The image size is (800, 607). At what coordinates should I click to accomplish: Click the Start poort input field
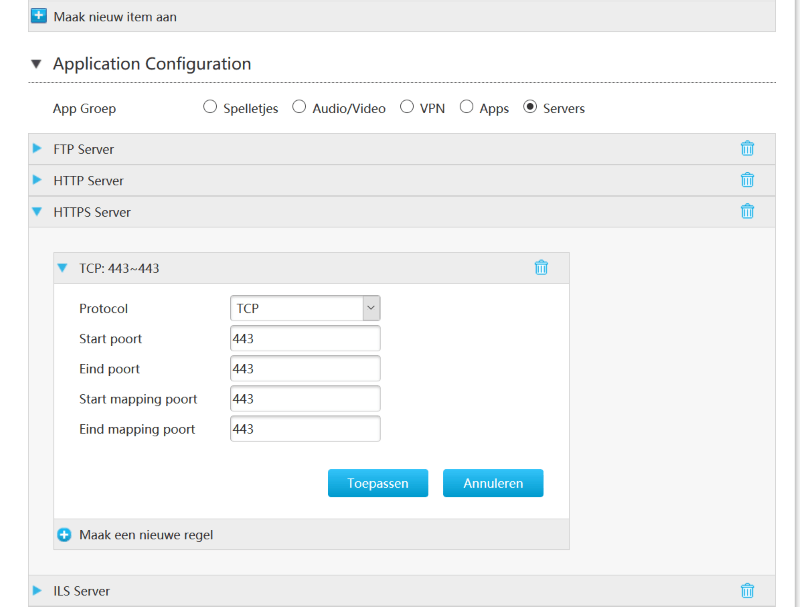[x=305, y=339]
